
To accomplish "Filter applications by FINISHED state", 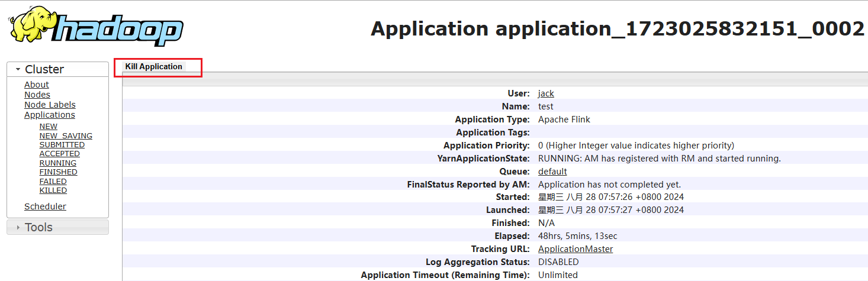I will (x=59, y=172).
